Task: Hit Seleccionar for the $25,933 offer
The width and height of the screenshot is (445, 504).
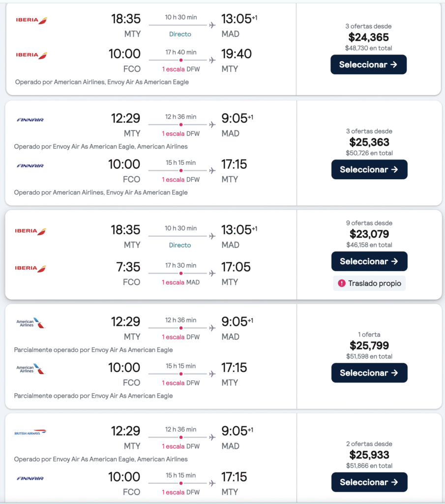Action: (369, 482)
